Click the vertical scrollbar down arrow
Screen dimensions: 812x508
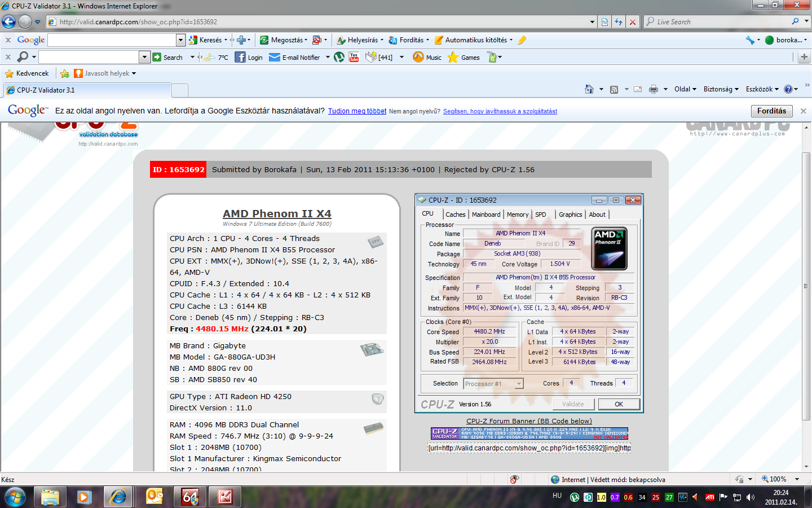coord(806,467)
